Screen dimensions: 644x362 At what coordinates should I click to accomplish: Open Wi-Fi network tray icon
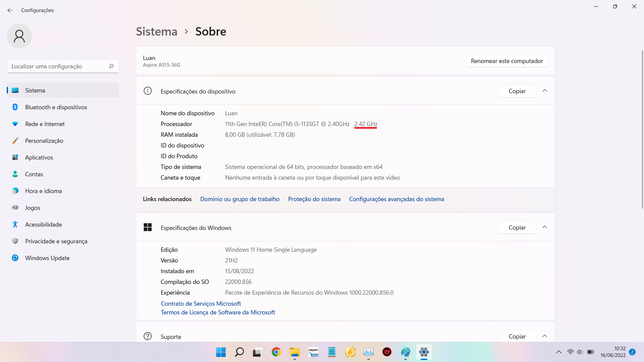[570, 352]
